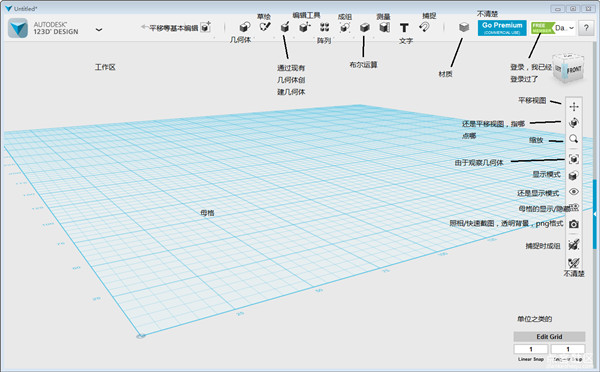Screen dimensions: 600x372
Task: Click the angular snap value field
Action: (568, 349)
